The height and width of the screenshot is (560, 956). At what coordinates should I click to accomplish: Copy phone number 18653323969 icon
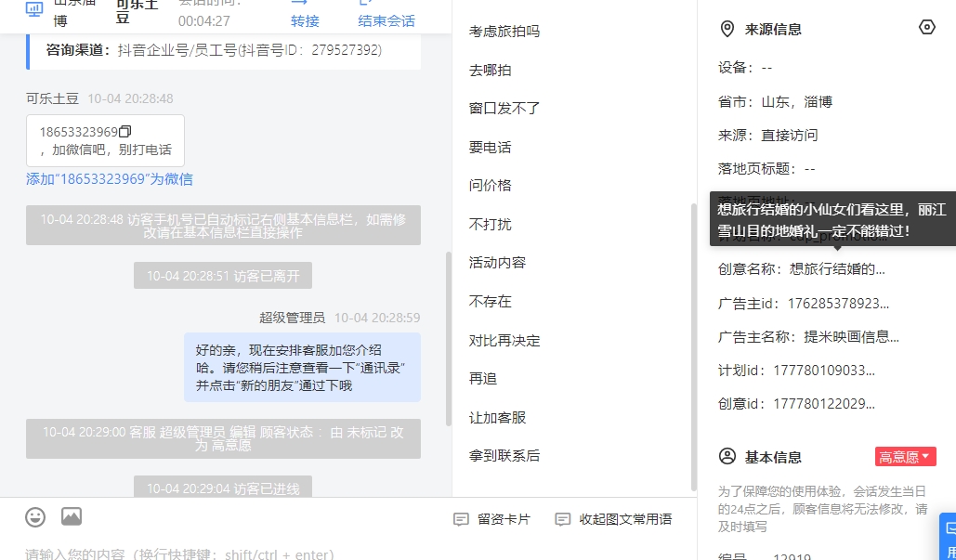point(125,132)
